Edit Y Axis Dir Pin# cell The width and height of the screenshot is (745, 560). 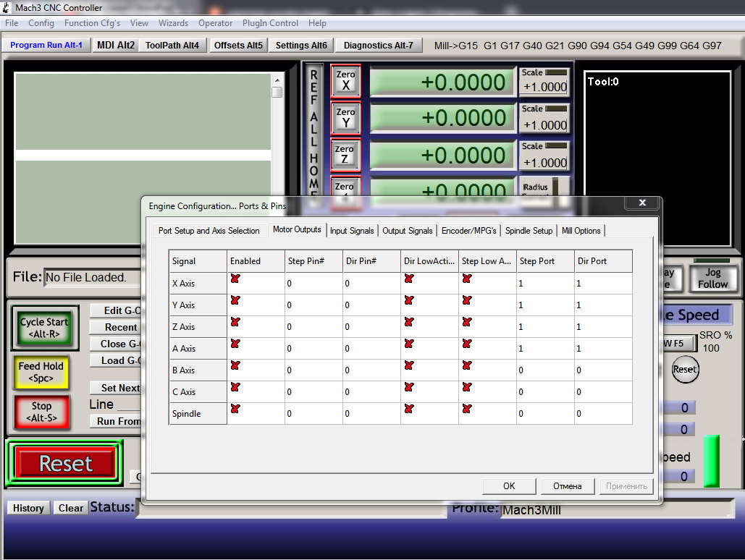coord(371,305)
